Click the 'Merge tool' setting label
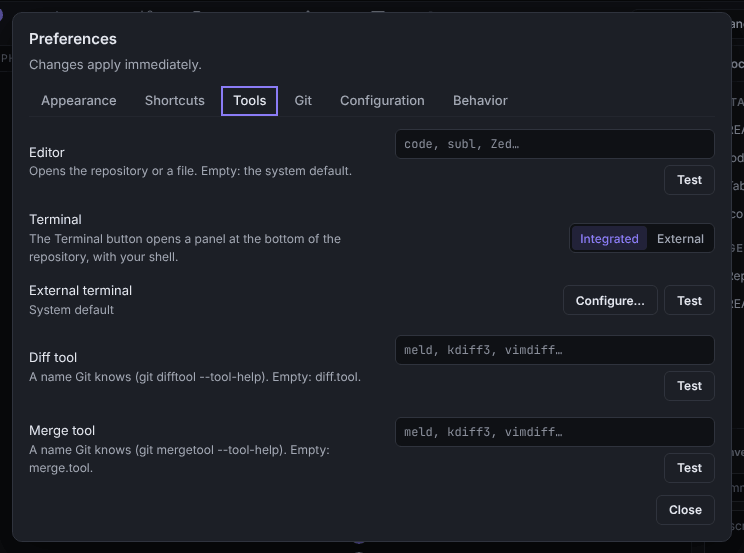The image size is (744, 553). point(62,431)
